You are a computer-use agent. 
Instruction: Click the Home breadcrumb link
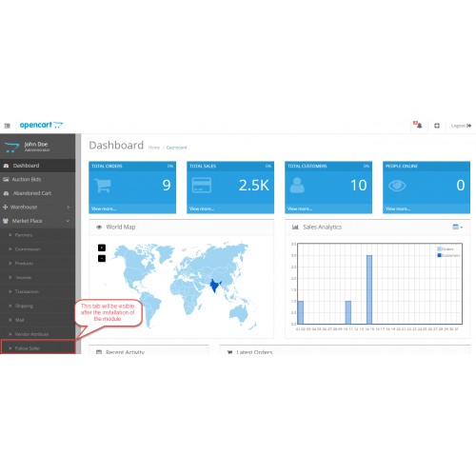click(154, 148)
